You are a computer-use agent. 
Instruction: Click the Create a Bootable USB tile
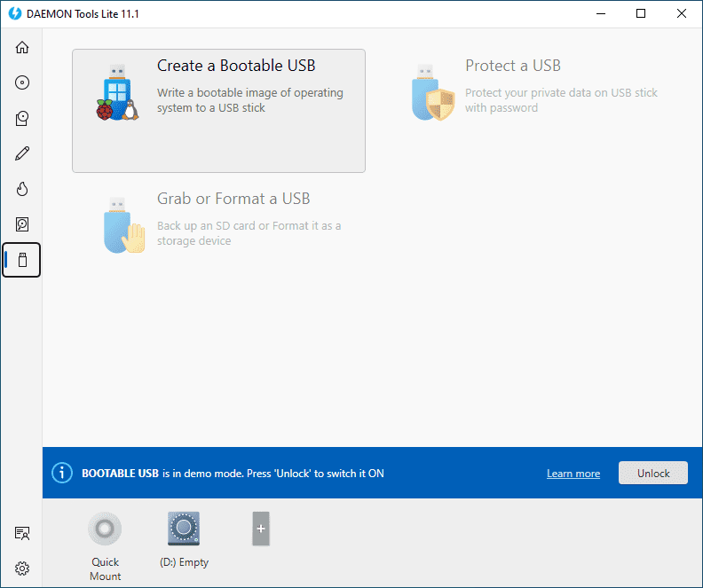point(218,111)
